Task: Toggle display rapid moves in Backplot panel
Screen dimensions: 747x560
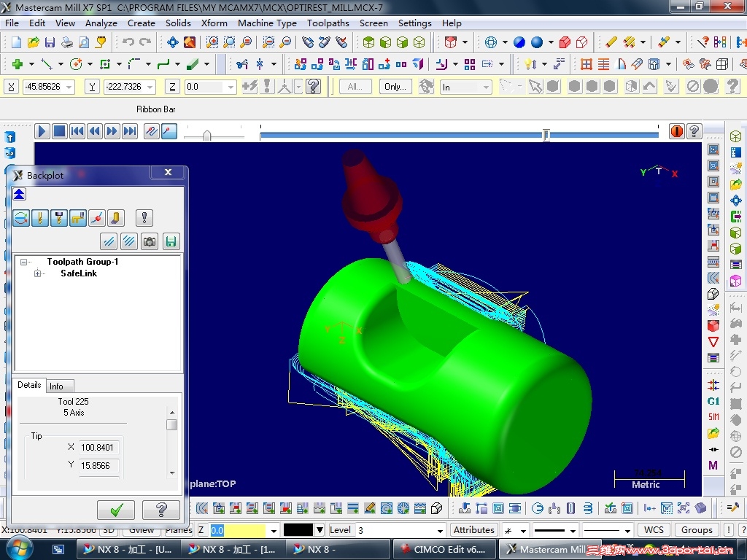Action: (78, 217)
